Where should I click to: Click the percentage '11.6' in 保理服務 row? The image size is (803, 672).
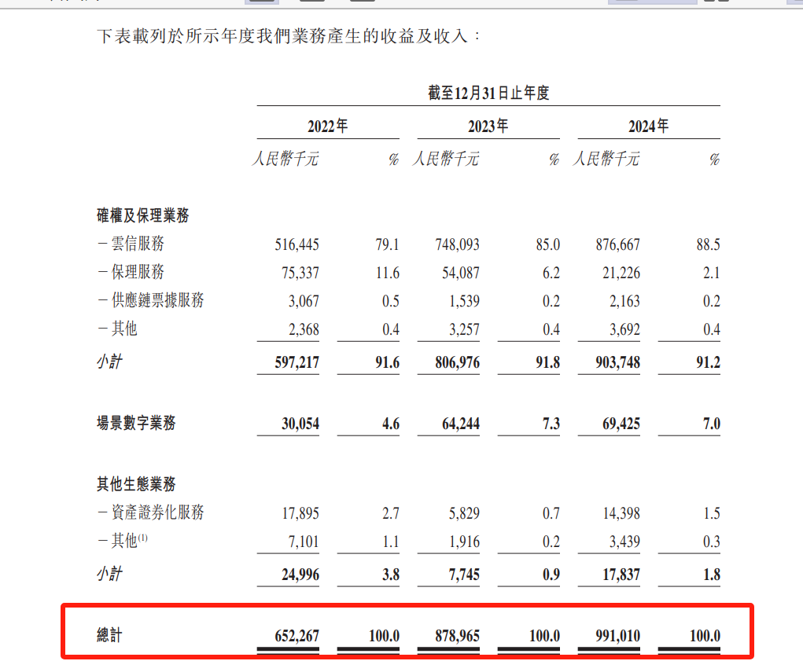(388, 273)
